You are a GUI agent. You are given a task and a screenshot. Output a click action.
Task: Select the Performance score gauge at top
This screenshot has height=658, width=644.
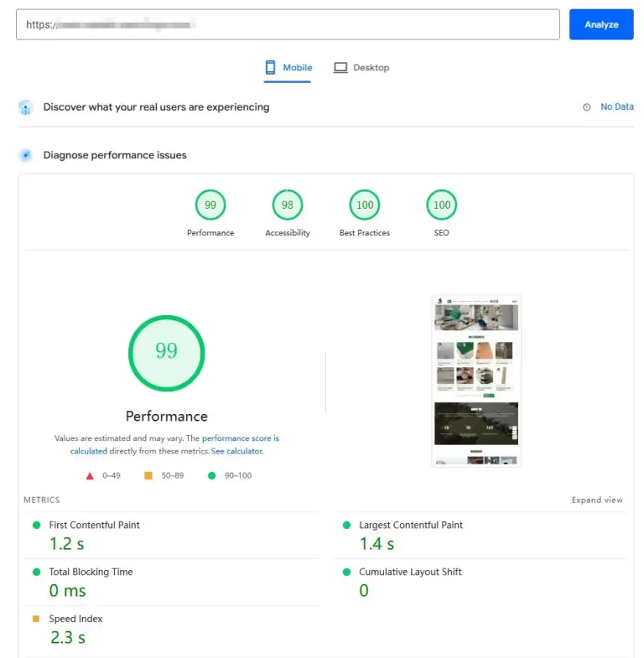pos(210,205)
